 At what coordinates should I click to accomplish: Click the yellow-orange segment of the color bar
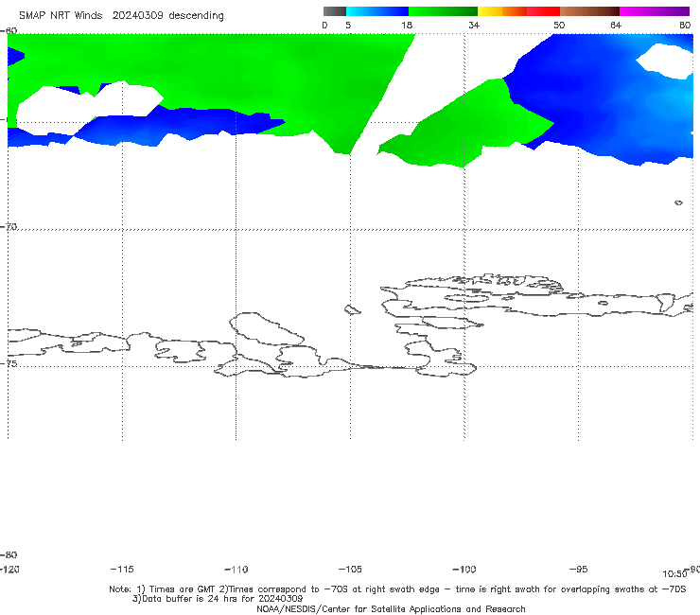tap(502, 11)
